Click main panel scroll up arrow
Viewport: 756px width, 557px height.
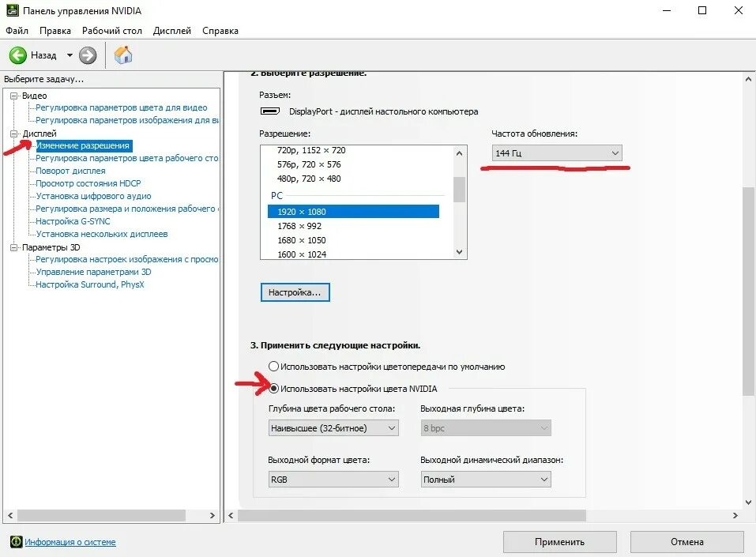pyautogui.click(x=748, y=79)
